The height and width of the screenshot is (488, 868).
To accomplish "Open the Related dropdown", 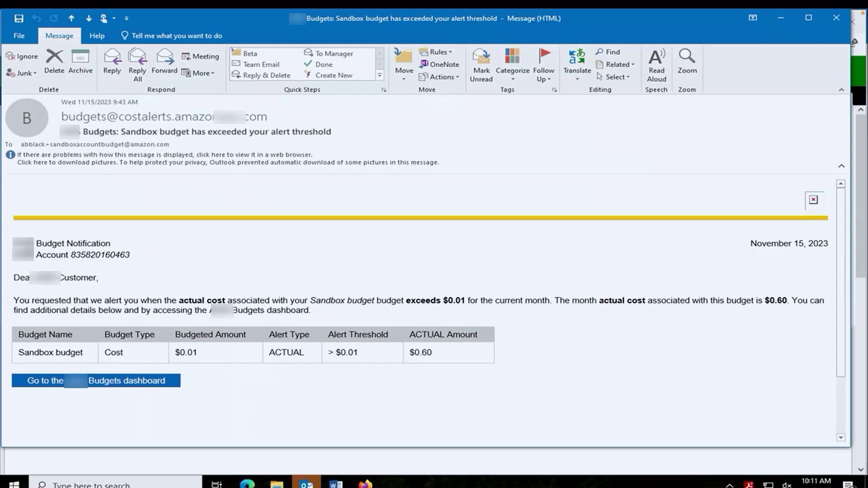I will pos(615,65).
